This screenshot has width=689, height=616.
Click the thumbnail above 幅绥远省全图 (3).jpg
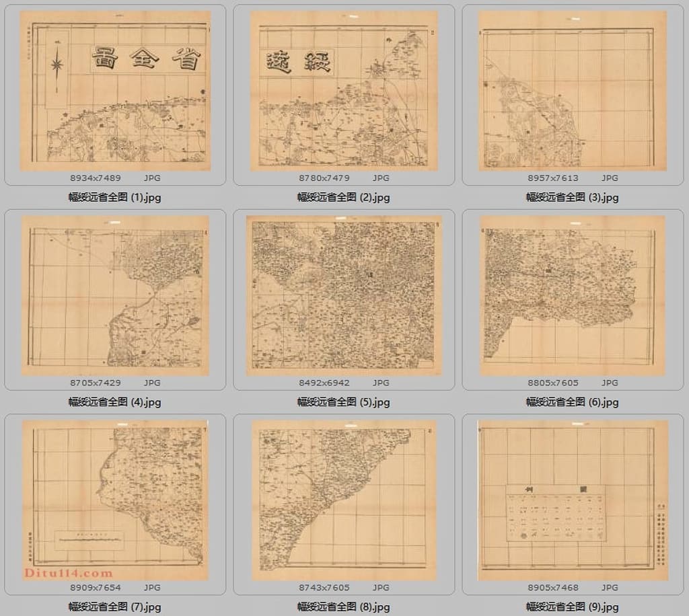pos(572,91)
